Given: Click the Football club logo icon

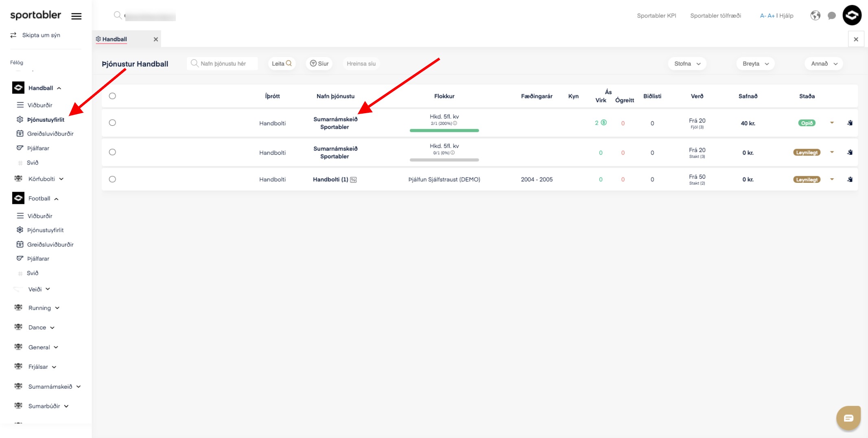Looking at the screenshot, I should click(x=18, y=198).
